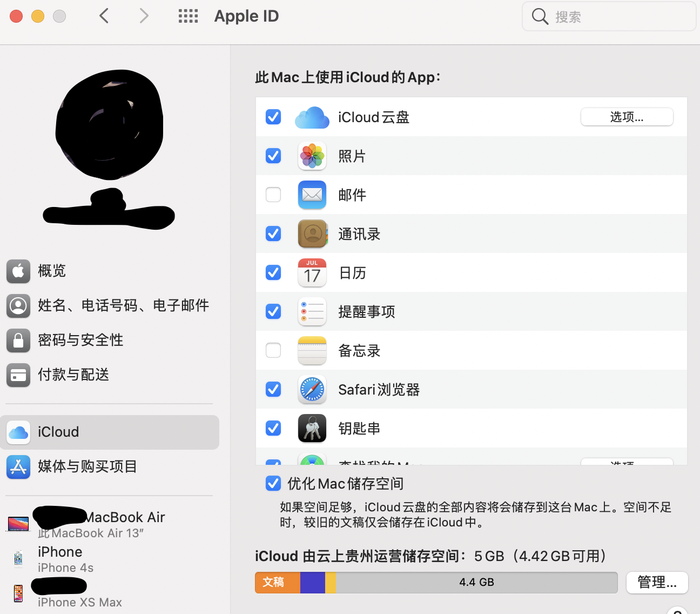
Task: Click the padlock icon beside 密码与安全性
Action: coord(18,340)
